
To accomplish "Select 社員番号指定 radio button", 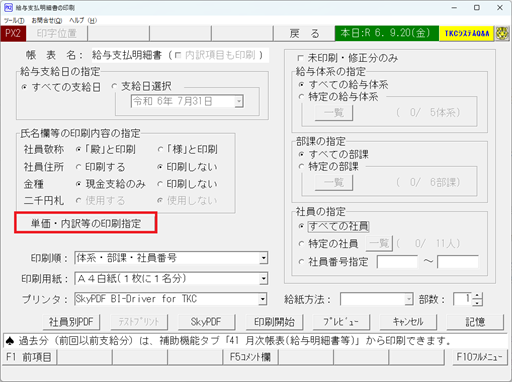I will pos(301,262).
